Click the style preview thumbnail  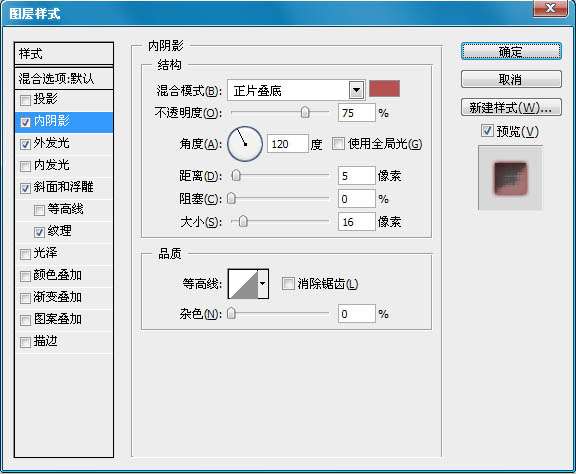tap(510, 178)
